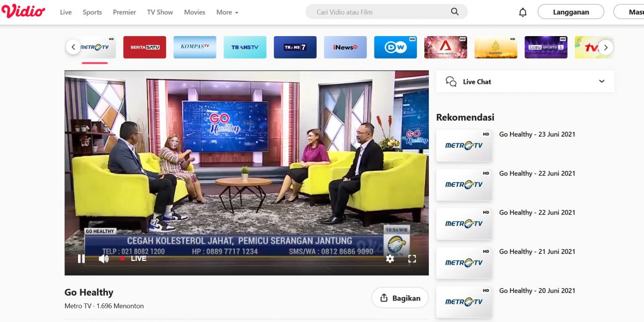Select the Trans7 channel tile

coord(295,47)
